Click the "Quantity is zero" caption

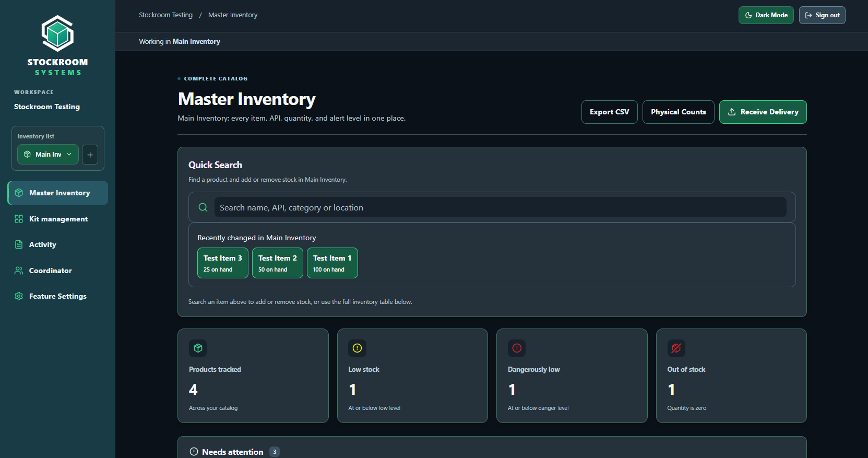tap(687, 408)
